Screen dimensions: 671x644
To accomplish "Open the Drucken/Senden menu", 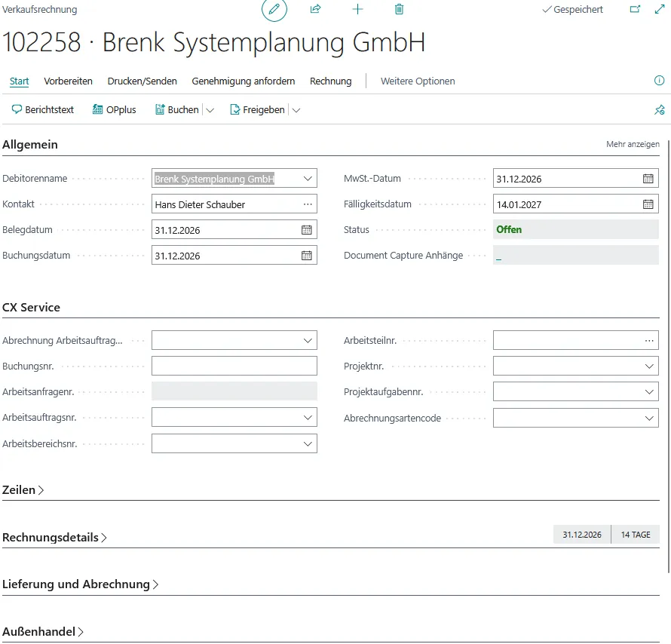I will (x=142, y=81).
